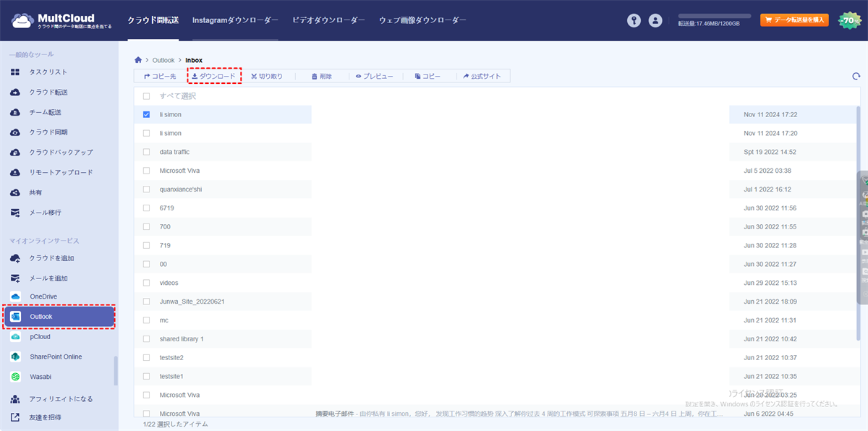Open the testsite1 item
Viewport: 868px width, 431px height.
point(171,377)
